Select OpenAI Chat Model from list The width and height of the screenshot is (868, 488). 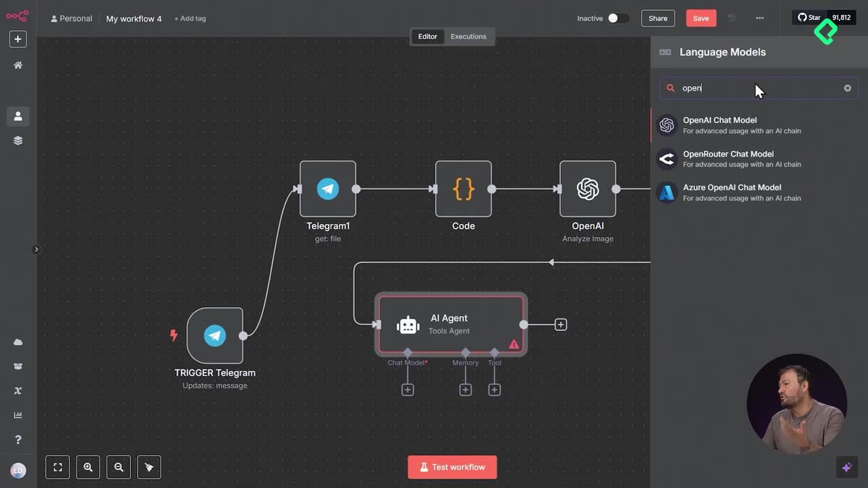click(719, 125)
